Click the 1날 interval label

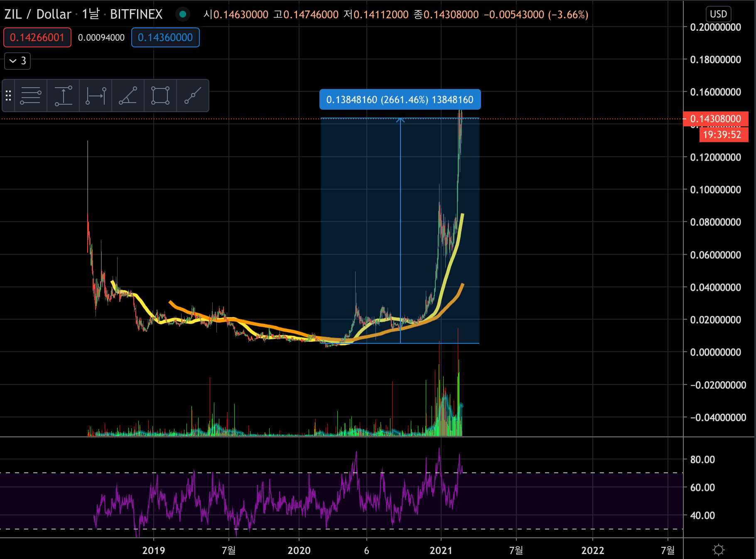click(x=91, y=14)
